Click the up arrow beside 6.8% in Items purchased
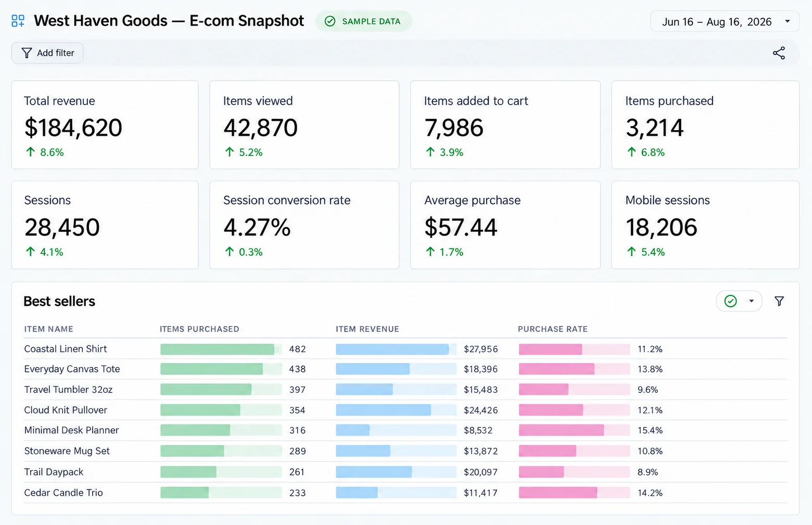 point(632,152)
